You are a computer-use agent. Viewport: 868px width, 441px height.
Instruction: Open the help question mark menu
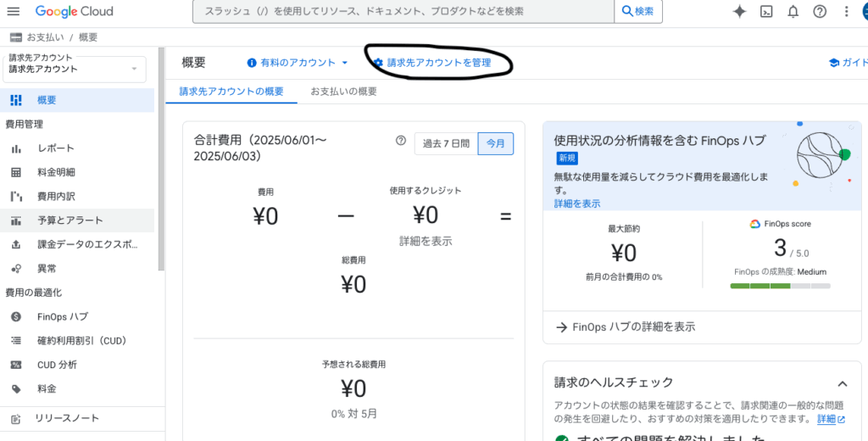[x=819, y=12]
